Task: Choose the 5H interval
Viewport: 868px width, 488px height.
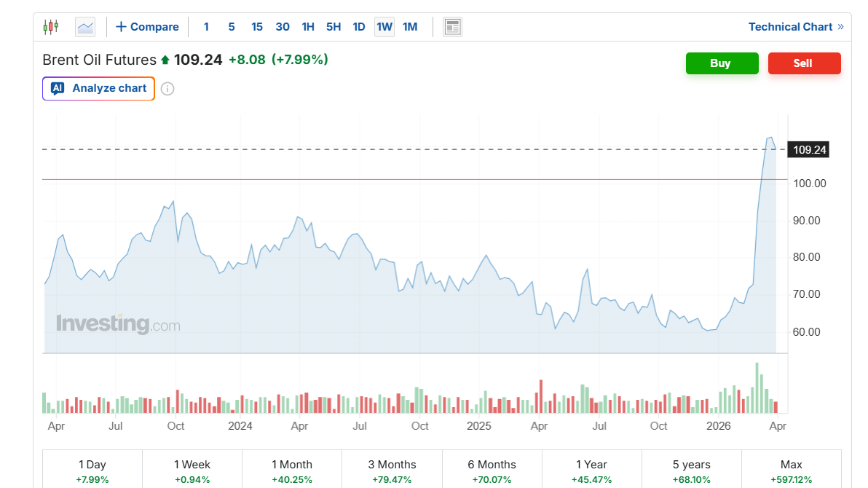Action: coord(334,27)
